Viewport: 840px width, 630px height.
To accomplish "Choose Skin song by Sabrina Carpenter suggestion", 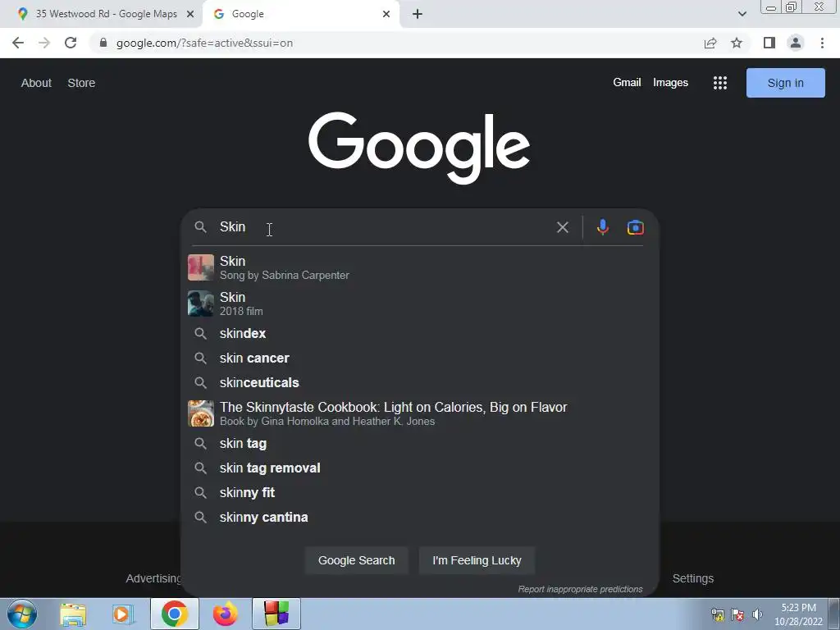I will tap(419, 267).
